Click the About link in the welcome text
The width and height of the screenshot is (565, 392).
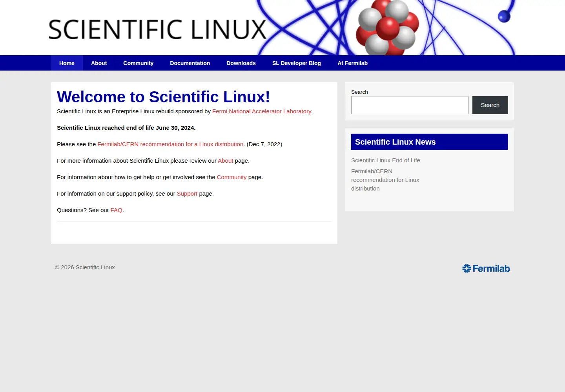tap(226, 161)
